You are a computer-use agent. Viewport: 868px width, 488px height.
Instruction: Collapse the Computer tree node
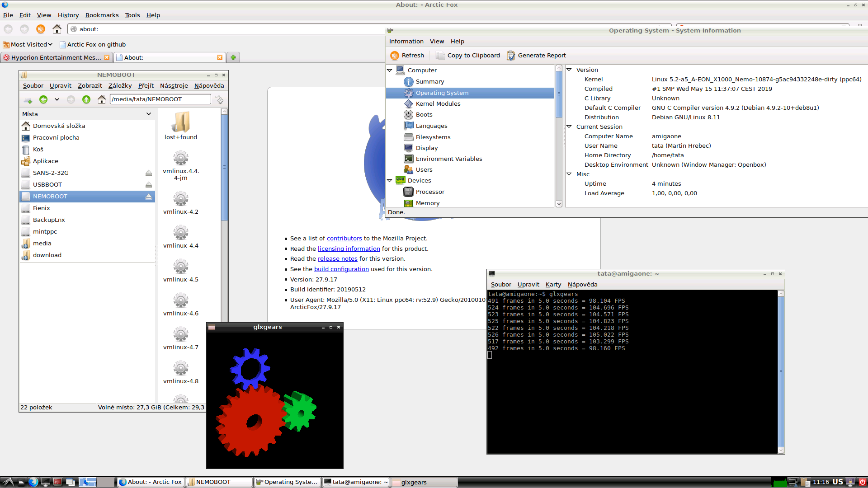[x=390, y=70]
